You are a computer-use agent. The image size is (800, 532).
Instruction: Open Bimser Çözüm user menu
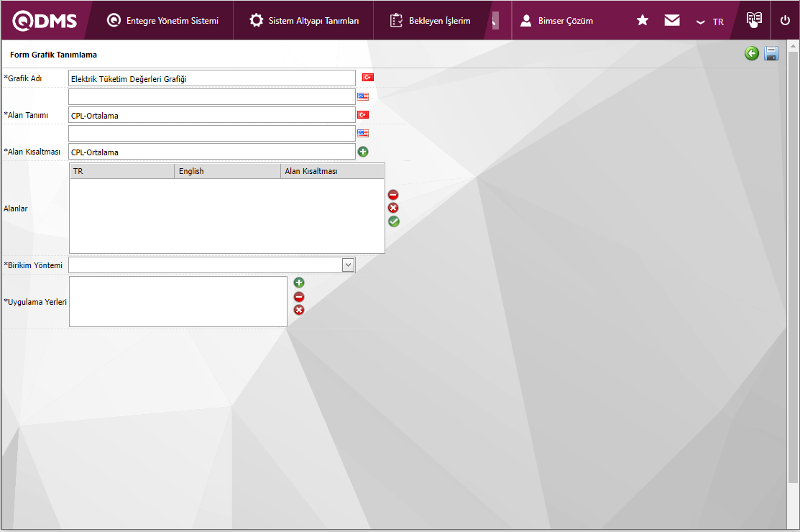pyautogui.click(x=556, y=20)
